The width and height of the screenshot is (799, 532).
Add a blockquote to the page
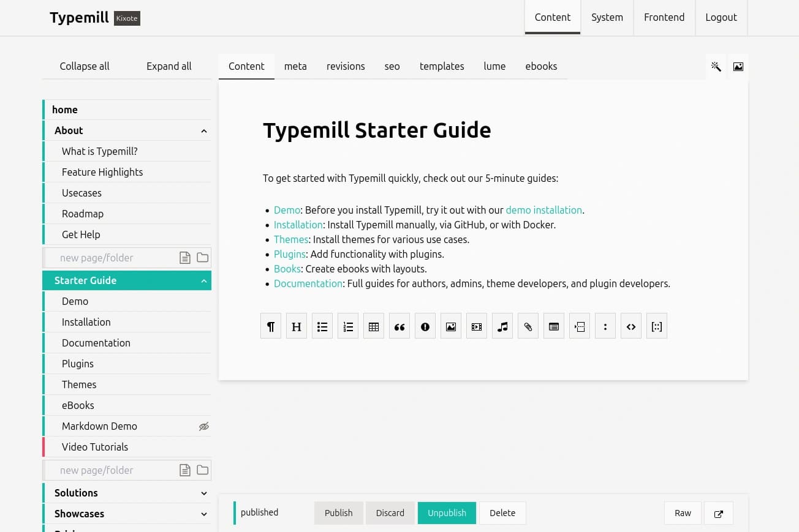tap(399, 327)
